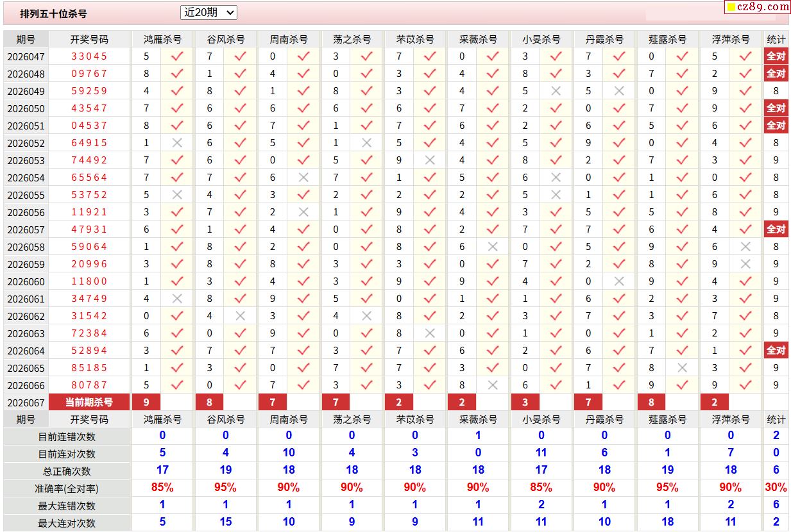Click the yellow square beside cz89.com

tap(731, 8)
